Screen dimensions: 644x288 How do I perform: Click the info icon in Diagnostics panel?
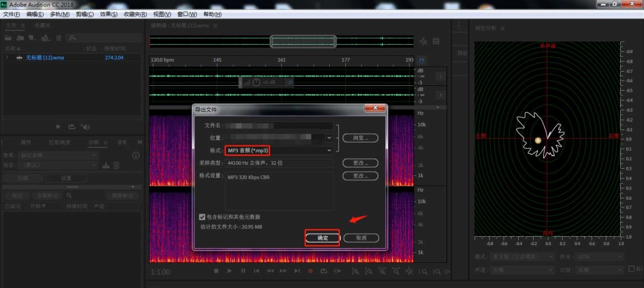click(135, 155)
